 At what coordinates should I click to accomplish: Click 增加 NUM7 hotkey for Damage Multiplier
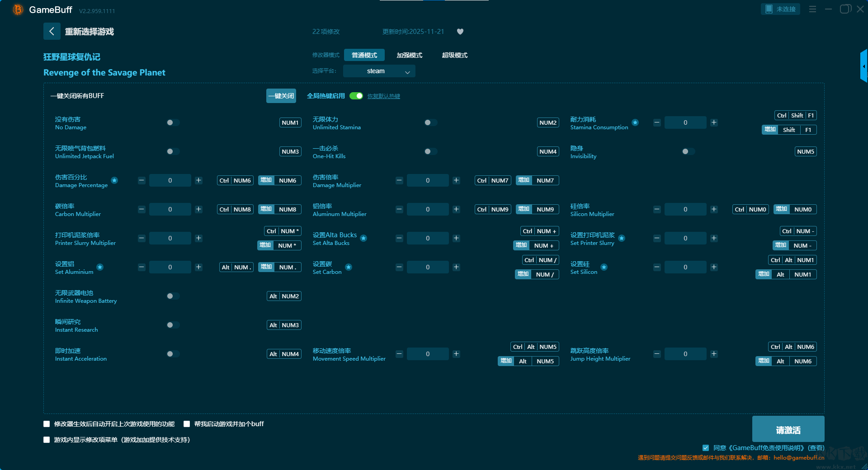538,180
